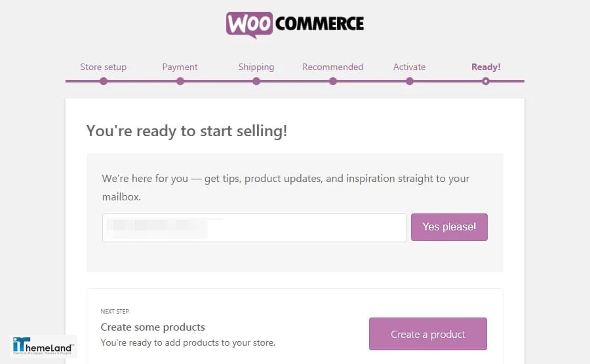Screen dimensions: 590x364
Task: Click the Yes please! subscribe button
Action: pos(449,227)
